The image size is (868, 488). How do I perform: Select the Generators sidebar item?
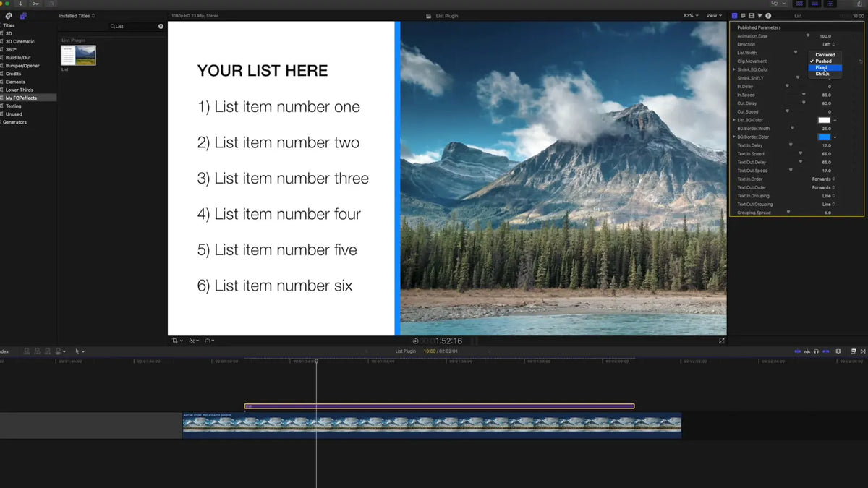(x=14, y=122)
